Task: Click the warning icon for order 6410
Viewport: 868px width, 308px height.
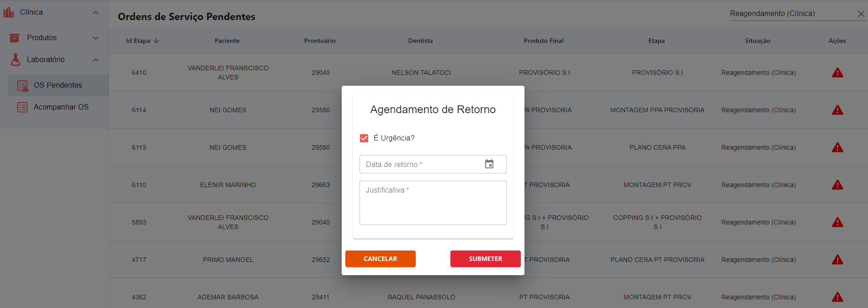Action: point(837,73)
